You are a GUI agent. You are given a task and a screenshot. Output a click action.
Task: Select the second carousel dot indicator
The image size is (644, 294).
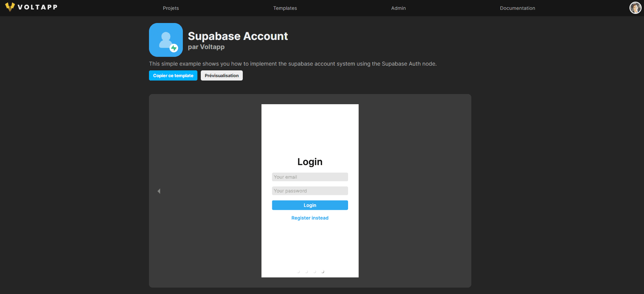click(306, 271)
